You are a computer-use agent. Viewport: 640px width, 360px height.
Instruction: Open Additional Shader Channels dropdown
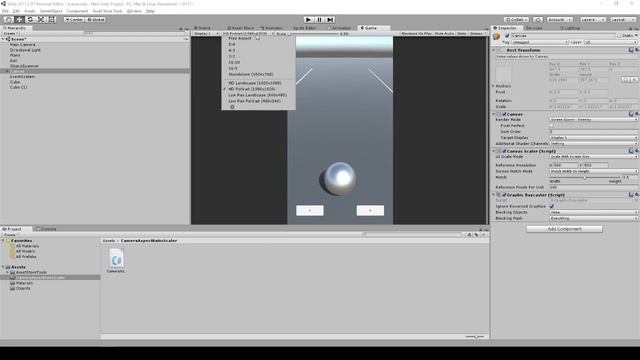click(x=593, y=144)
